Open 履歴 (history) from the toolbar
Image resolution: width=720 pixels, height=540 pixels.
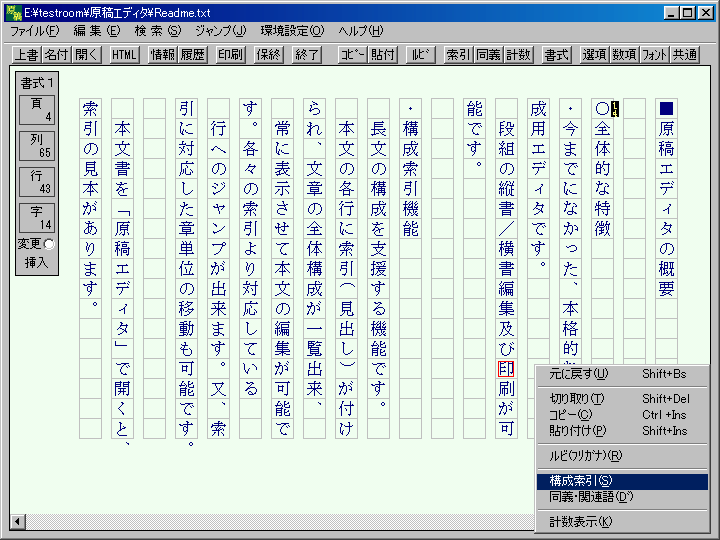coord(193,55)
